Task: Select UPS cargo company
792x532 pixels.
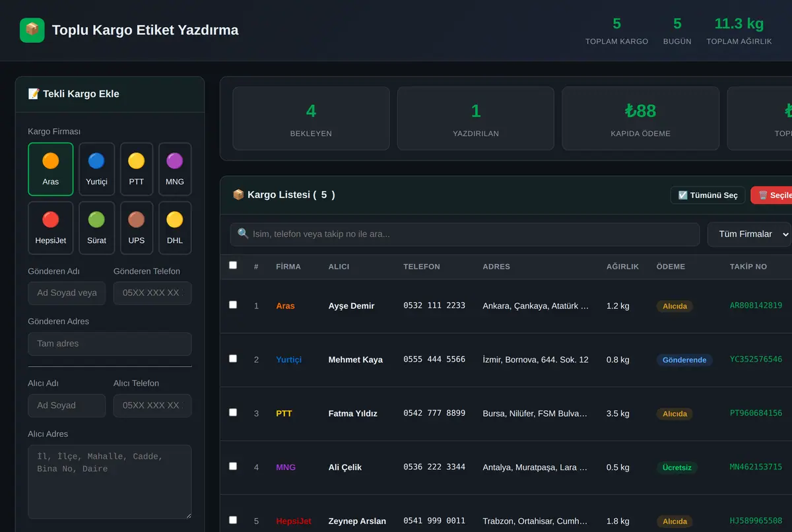Action: pyautogui.click(x=137, y=228)
